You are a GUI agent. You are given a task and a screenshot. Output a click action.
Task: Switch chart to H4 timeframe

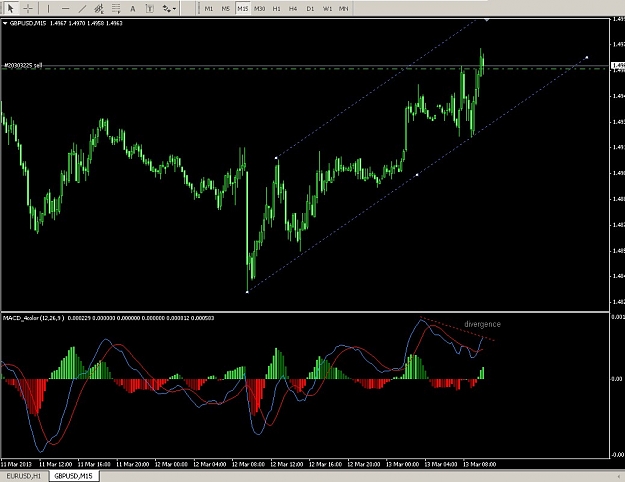coord(293,8)
